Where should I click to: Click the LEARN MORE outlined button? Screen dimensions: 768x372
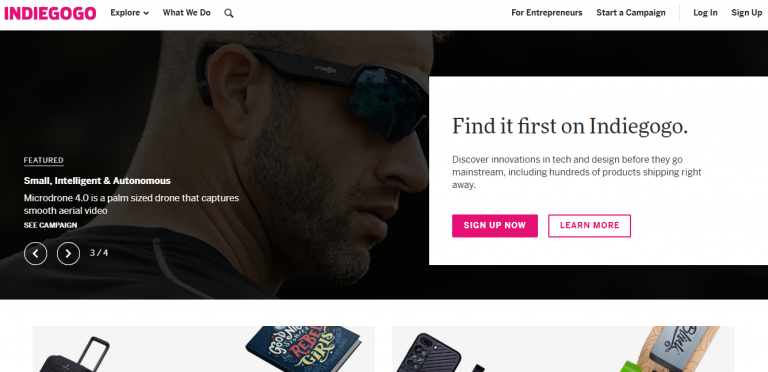pos(589,226)
